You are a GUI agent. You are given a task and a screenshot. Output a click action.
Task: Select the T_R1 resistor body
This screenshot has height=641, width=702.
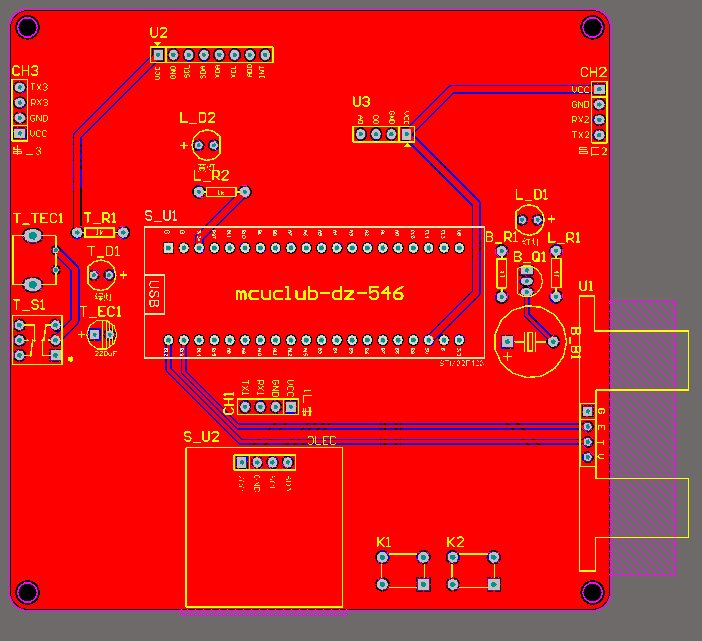tap(100, 232)
